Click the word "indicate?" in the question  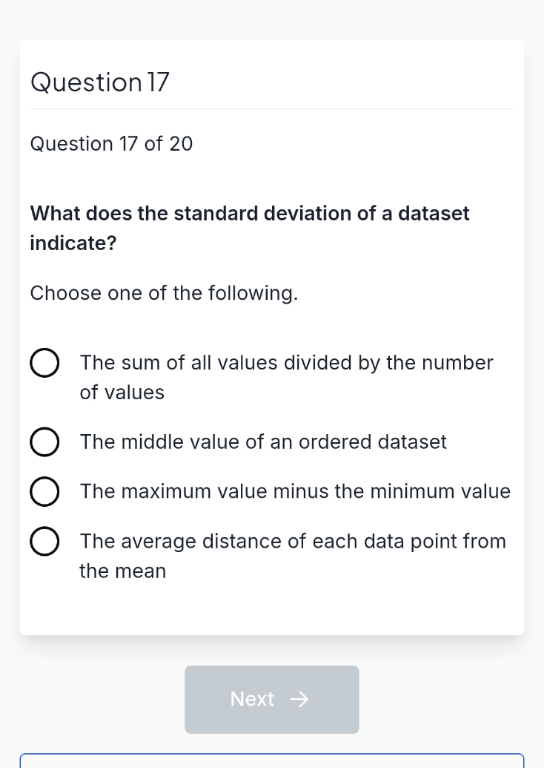(x=73, y=243)
